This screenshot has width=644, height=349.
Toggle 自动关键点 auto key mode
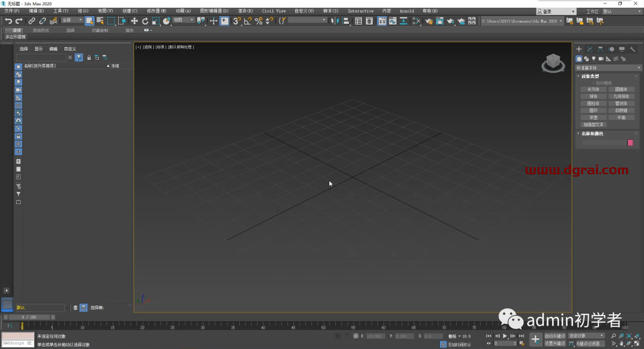[555, 336]
